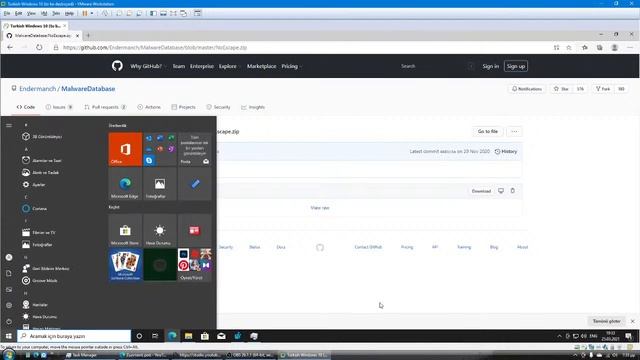The height and width of the screenshot is (360, 640).
Task: Expand the Why GitHub? menu
Action: (x=148, y=66)
